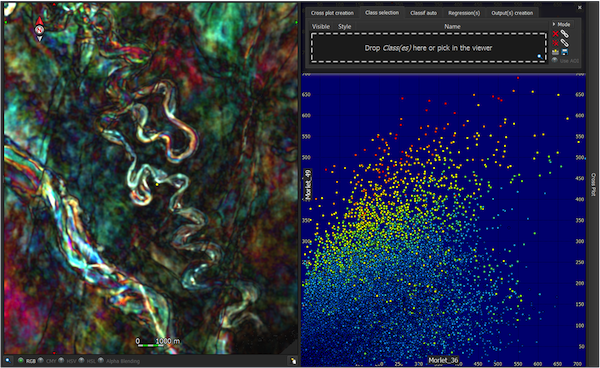Open the Cross plot creation tab
Viewport: 600px width, 368px height.
(x=332, y=13)
